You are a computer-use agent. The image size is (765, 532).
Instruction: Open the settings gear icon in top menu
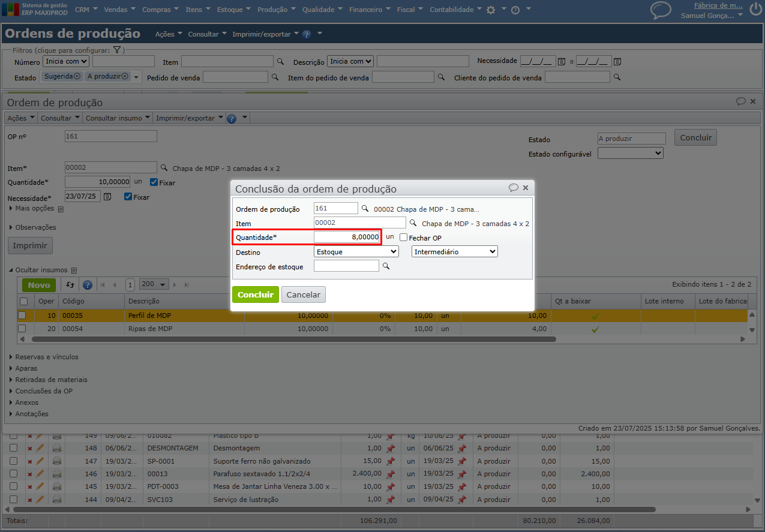click(x=491, y=10)
